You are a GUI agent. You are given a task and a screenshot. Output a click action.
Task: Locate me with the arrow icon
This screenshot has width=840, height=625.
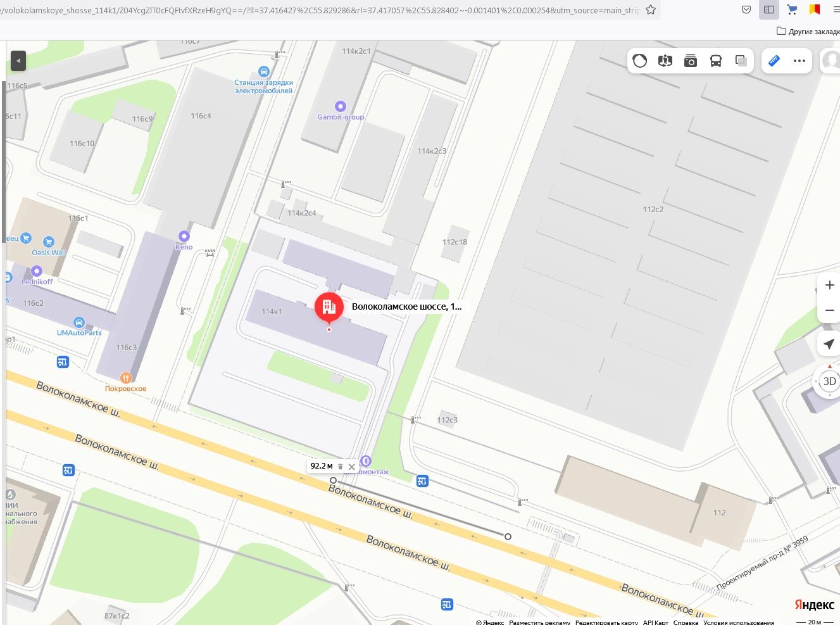829,344
